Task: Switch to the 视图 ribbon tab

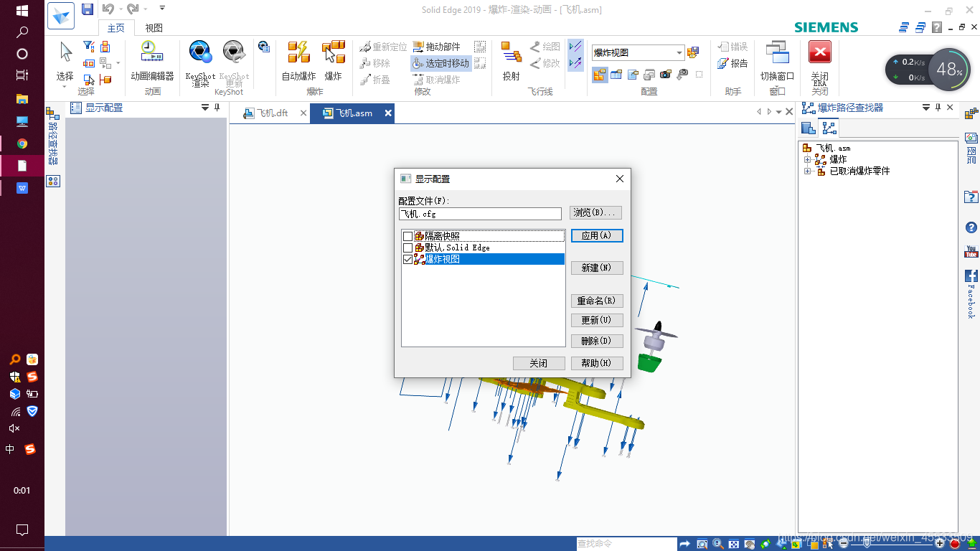Action: coord(154,28)
